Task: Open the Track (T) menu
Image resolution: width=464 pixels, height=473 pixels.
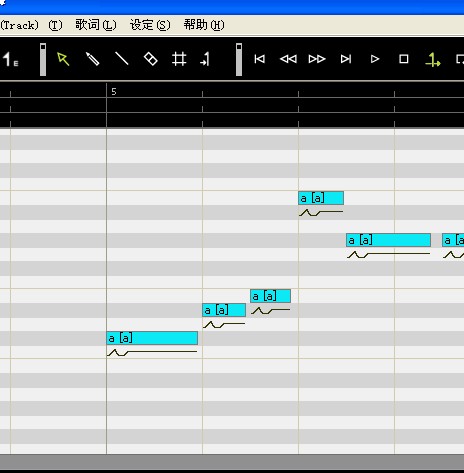Action: click(31, 25)
